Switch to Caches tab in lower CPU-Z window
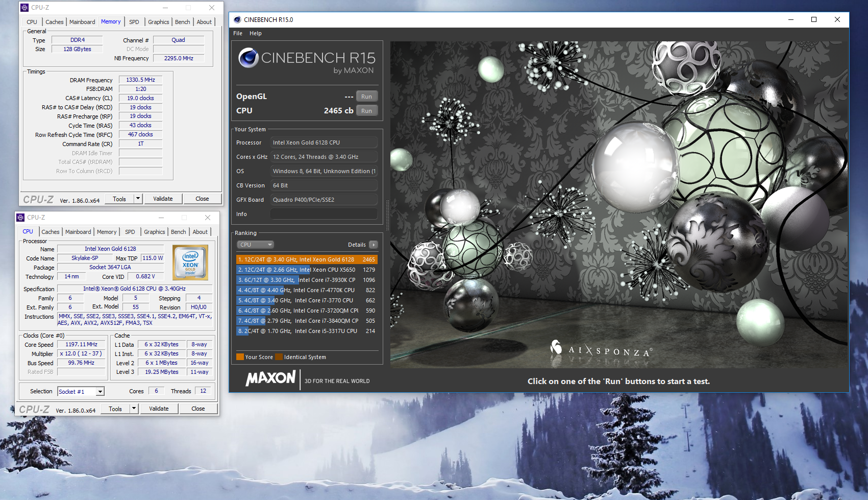 coord(51,232)
